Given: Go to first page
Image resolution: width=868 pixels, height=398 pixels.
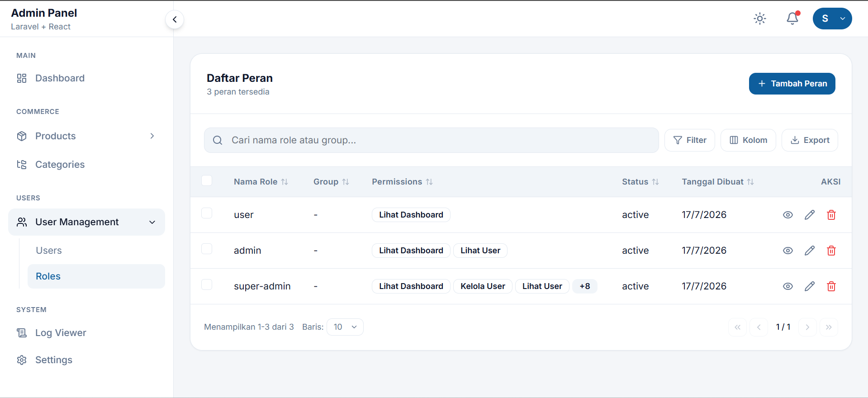Looking at the screenshot, I should click(x=737, y=327).
